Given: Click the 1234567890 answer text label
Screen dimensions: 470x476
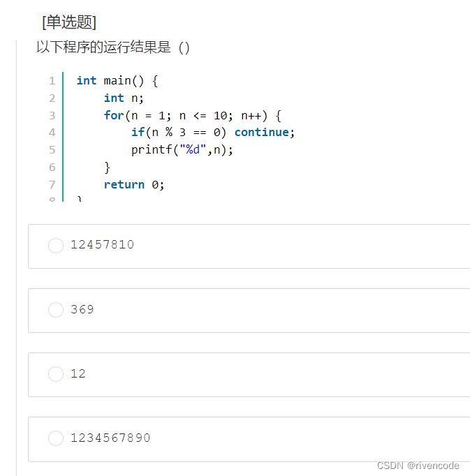Looking at the screenshot, I should (110, 438).
